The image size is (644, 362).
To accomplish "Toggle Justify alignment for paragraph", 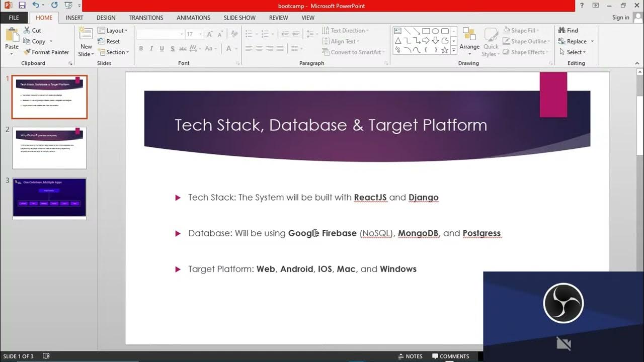I will [280, 49].
